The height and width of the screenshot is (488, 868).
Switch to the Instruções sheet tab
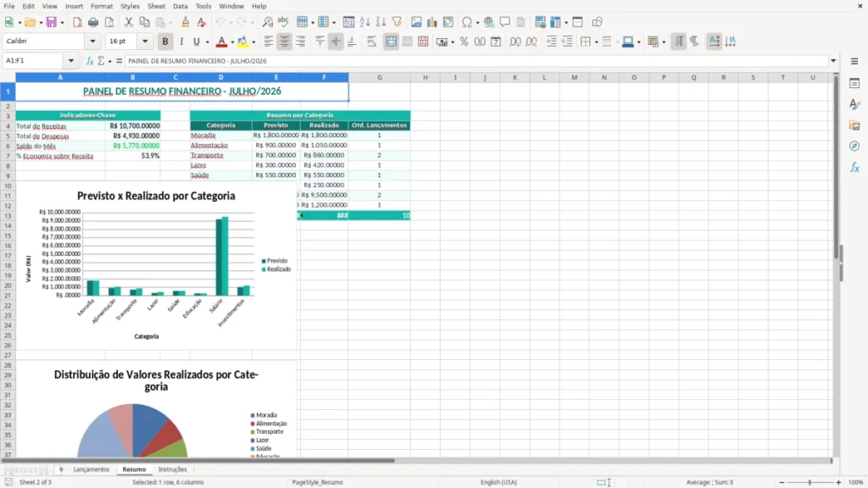[173, 469]
